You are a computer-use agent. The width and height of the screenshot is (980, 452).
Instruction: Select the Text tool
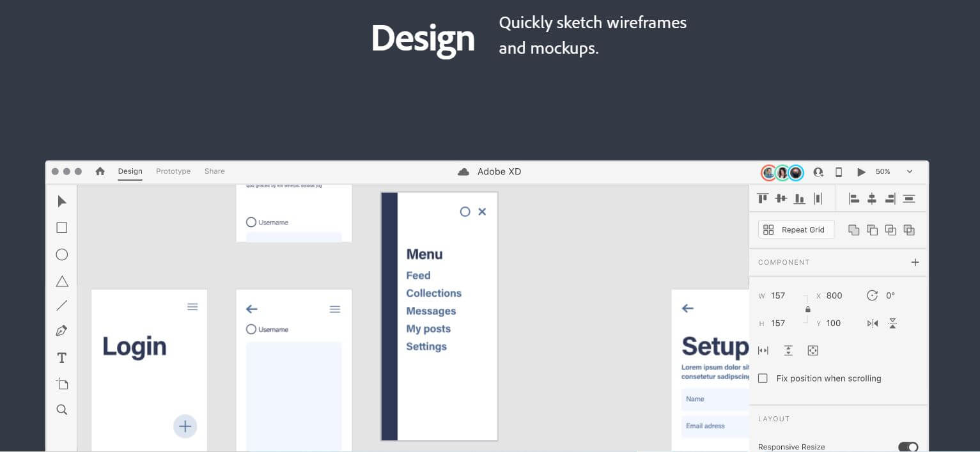tap(61, 358)
